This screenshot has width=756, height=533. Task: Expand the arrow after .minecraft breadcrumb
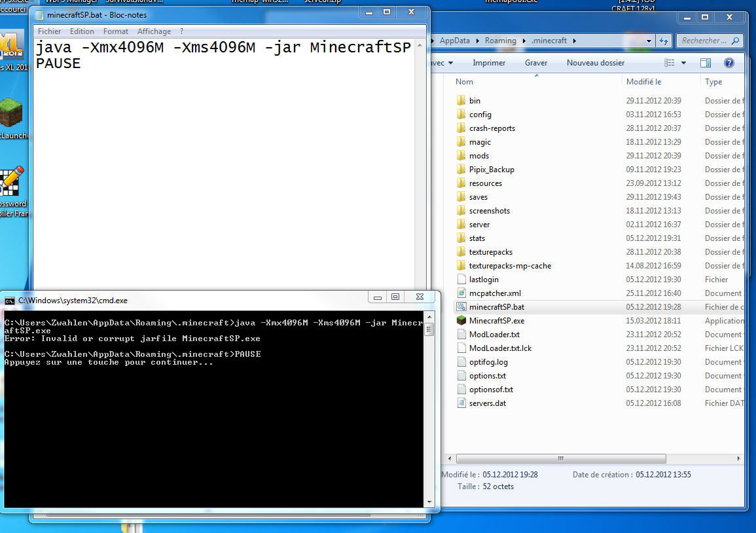pyautogui.click(x=574, y=41)
